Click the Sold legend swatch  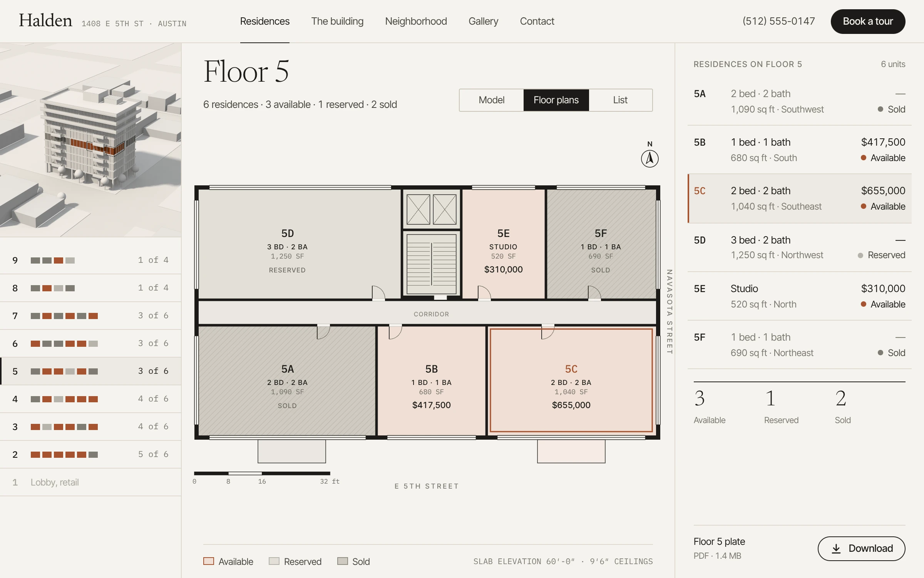click(x=342, y=561)
